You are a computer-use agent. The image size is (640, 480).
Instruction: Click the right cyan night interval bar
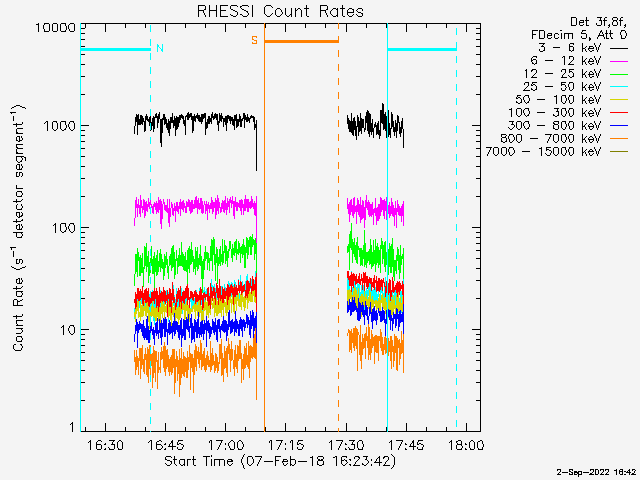click(x=422, y=49)
